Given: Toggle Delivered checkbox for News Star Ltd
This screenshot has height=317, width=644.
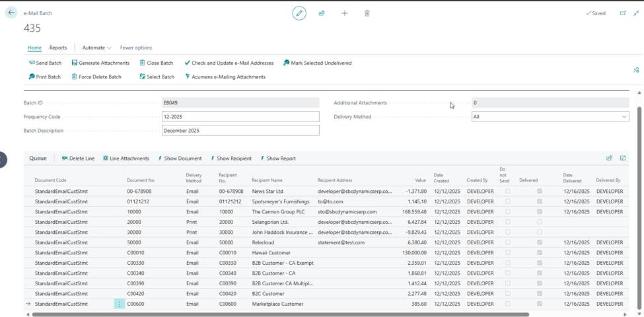Looking at the screenshot, I should click(x=539, y=191).
